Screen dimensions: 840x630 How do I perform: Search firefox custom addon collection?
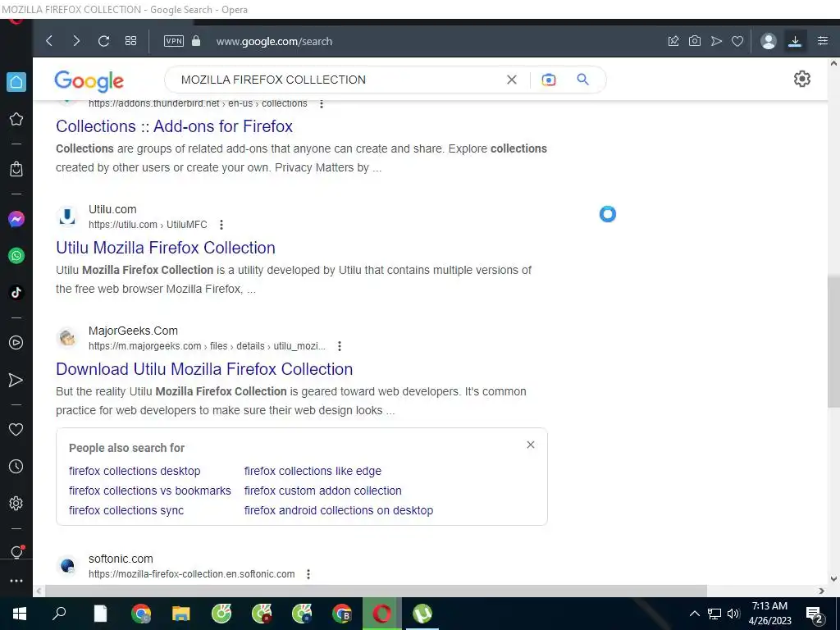[x=323, y=491]
